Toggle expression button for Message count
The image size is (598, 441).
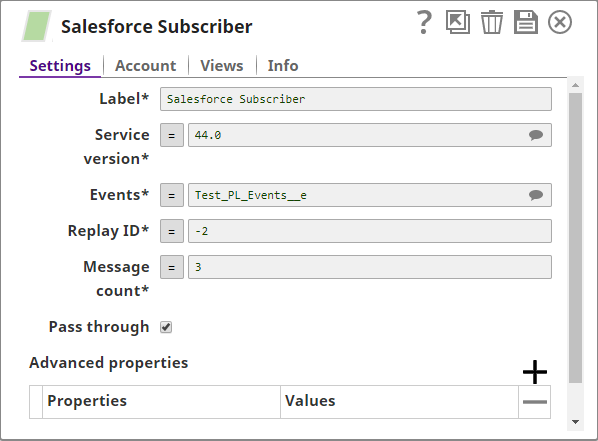(172, 267)
